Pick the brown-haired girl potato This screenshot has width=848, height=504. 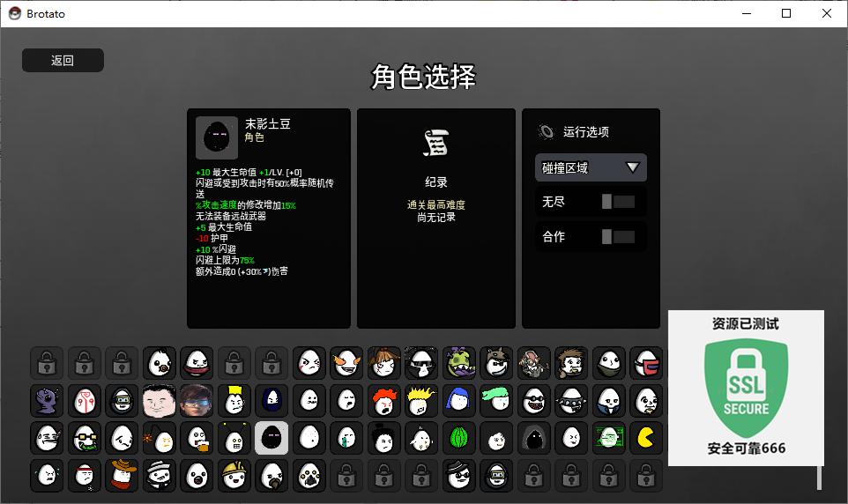click(x=384, y=363)
